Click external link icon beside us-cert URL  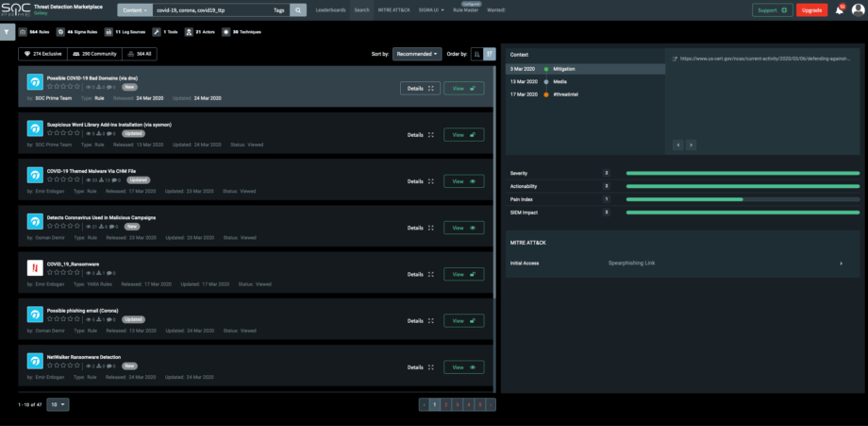675,59
